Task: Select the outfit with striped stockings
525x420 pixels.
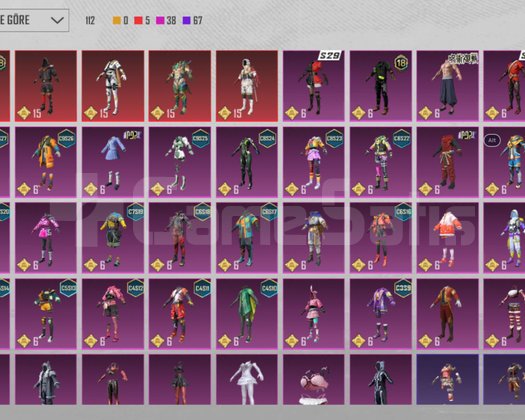Action: coord(504,314)
